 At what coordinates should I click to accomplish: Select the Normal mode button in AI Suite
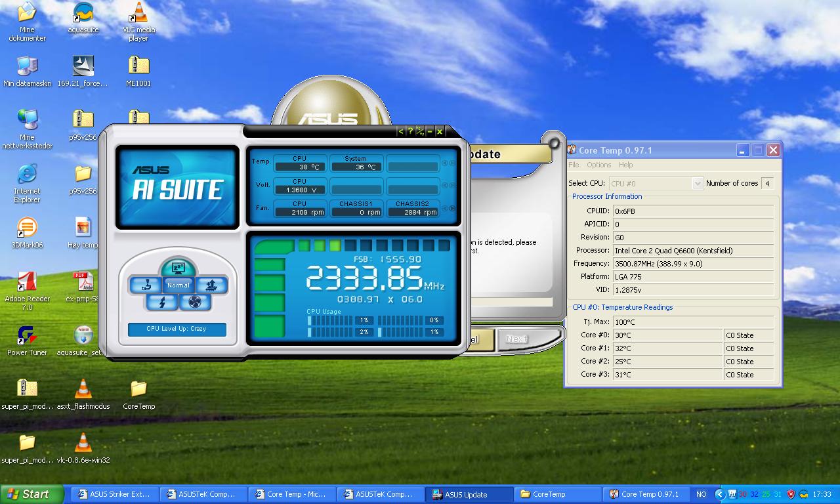pyautogui.click(x=178, y=285)
